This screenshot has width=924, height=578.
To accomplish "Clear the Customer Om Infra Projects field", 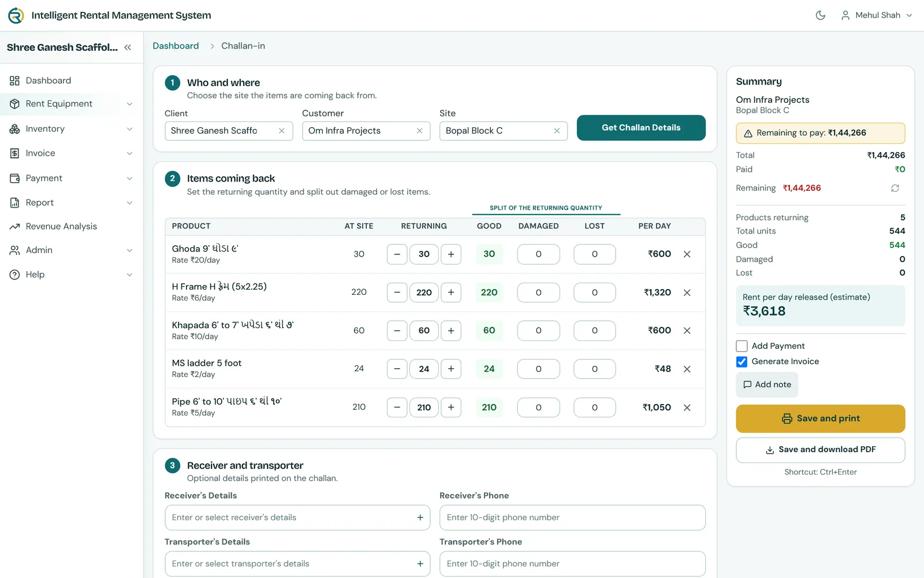I will (420, 131).
